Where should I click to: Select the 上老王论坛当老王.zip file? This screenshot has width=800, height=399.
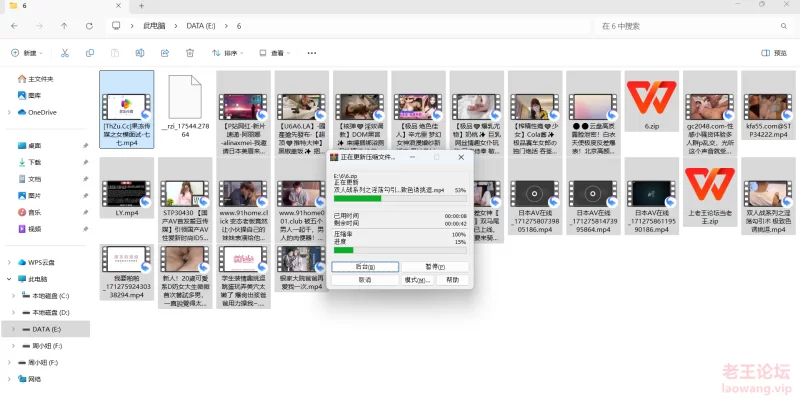(710, 192)
